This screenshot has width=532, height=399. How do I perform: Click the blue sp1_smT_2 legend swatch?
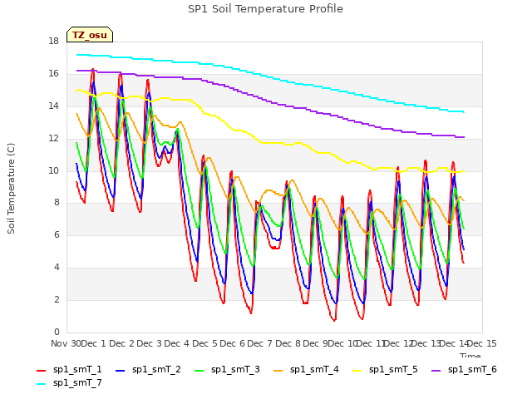tap(120, 371)
